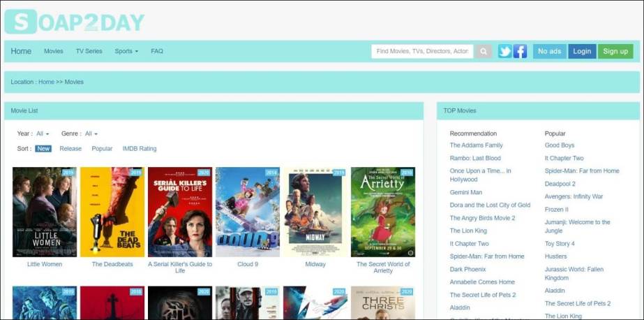Click the Gemini Man recommendation link
644x320 pixels.
click(465, 192)
